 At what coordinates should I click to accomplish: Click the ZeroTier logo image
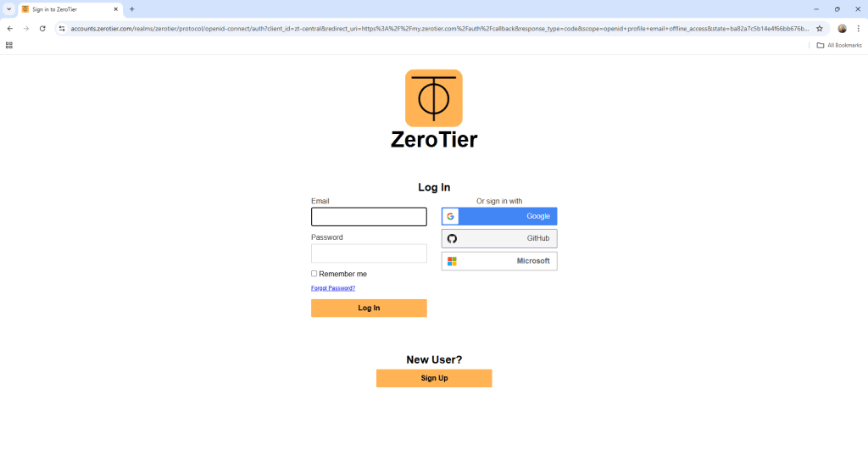(x=433, y=98)
